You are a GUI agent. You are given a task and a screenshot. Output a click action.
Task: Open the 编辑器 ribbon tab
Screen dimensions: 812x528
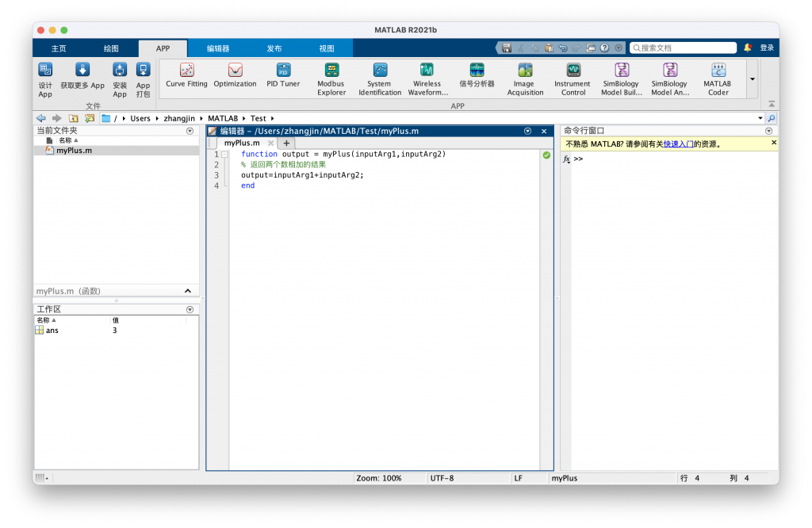pyautogui.click(x=218, y=48)
